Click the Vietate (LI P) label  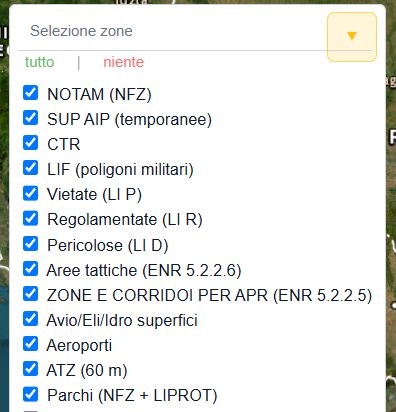(x=94, y=195)
